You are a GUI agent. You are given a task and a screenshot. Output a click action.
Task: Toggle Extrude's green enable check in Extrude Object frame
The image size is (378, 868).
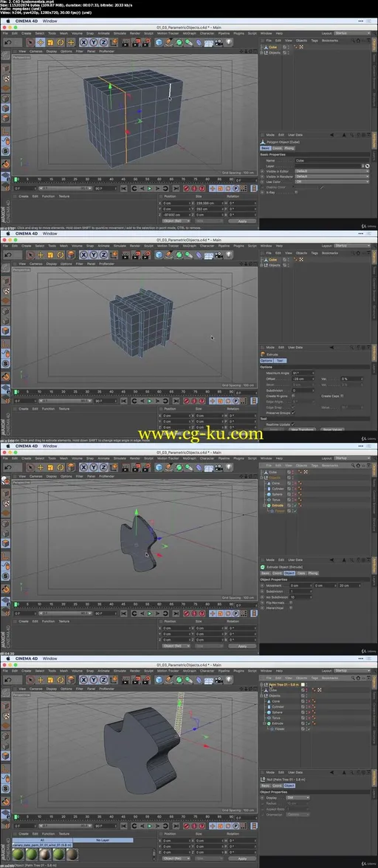(295, 506)
